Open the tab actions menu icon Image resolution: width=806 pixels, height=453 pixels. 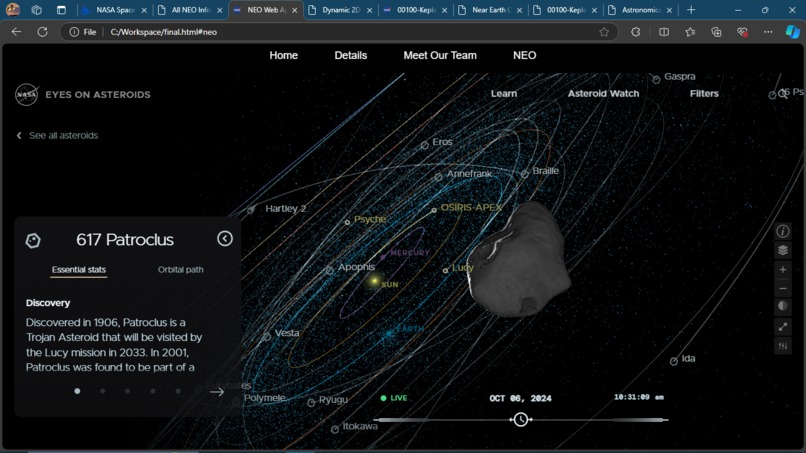tap(61, 10)
